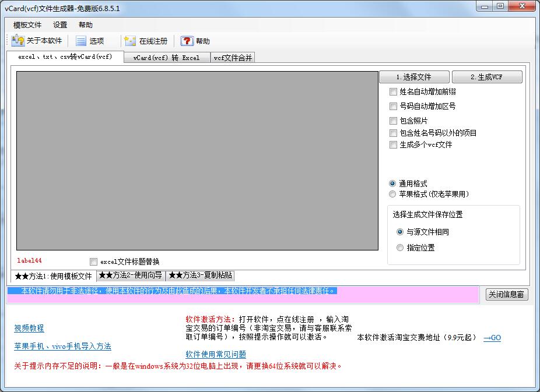Screen dimensions: 540x392
Task: Check 号码自动增加区号 area code option
Action: click(x=394, y=106)
